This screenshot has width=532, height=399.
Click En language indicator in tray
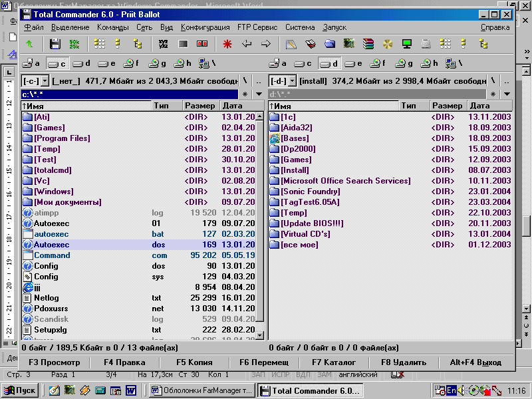pyautogui.click(x=451, y=390)
